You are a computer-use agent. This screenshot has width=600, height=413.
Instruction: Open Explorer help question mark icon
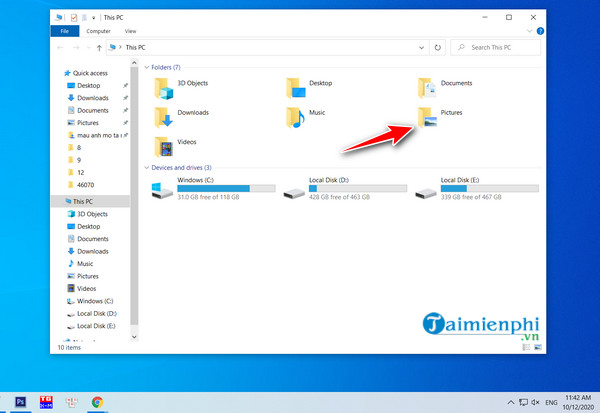pos(540,31)
